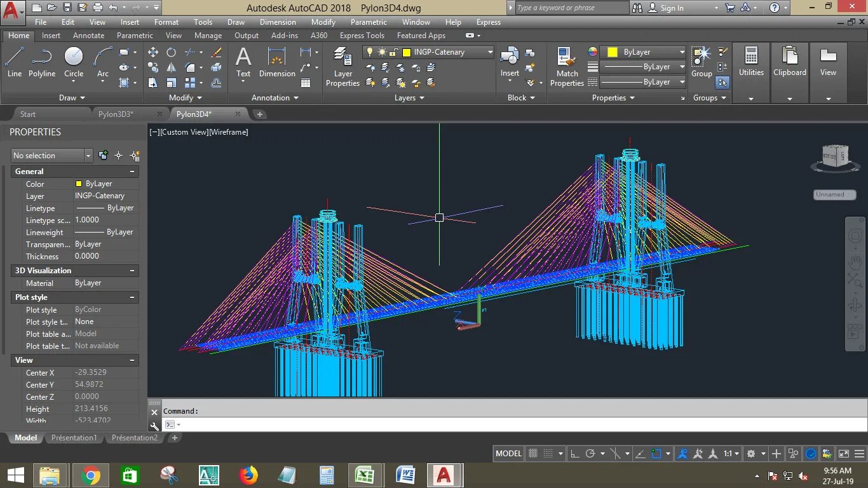Click the Dimension tool
The width and height of the screenshot is (868, 488).
[277, 62]
